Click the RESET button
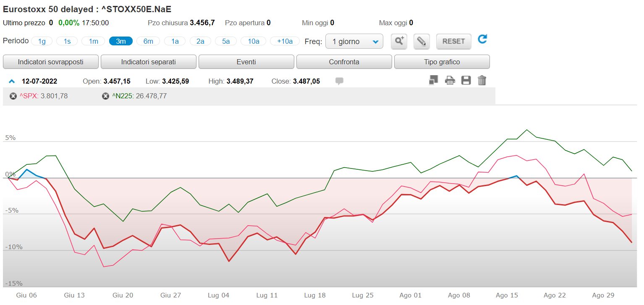Screen dimensions: 644x305 pos(454,41)
